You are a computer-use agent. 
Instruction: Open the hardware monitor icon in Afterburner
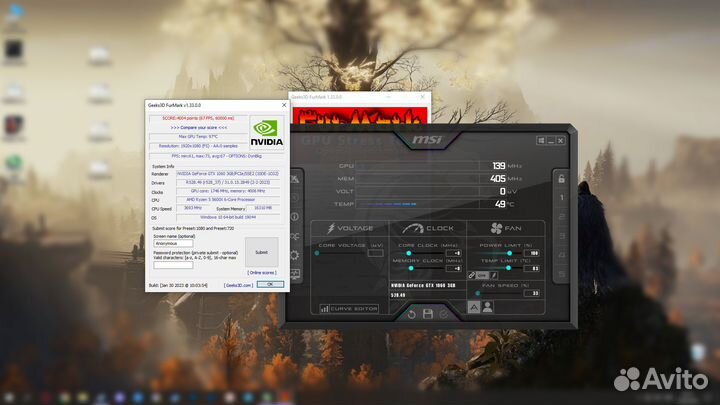tap(295, 275)
